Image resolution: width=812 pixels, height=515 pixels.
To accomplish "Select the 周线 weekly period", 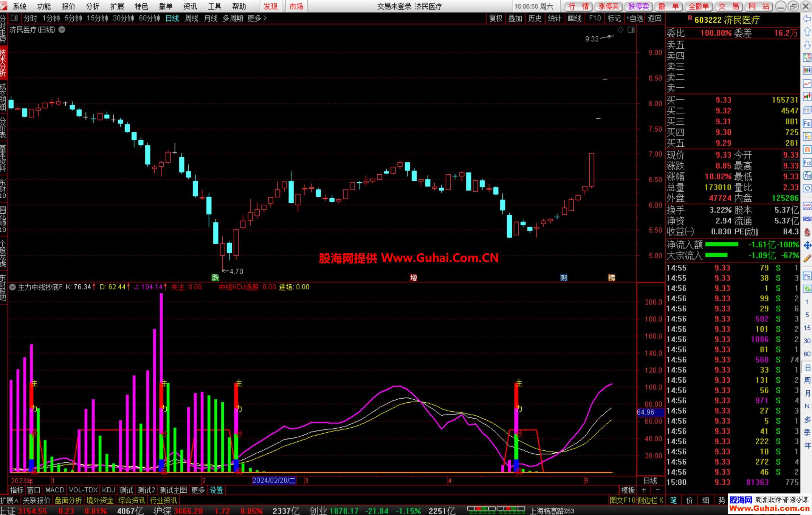I will 191,18.
